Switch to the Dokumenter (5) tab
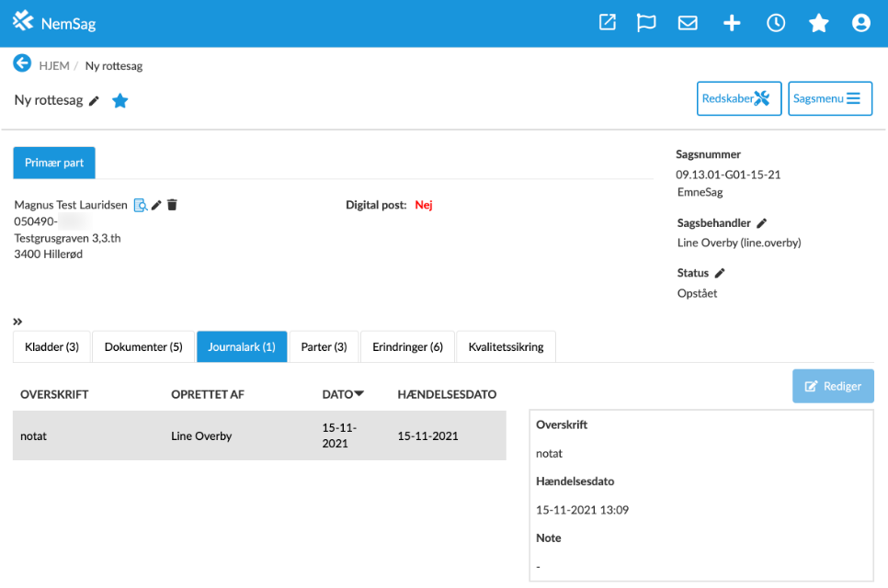The height and width of the screenshot is (588, 888). [x=143, y=346]
